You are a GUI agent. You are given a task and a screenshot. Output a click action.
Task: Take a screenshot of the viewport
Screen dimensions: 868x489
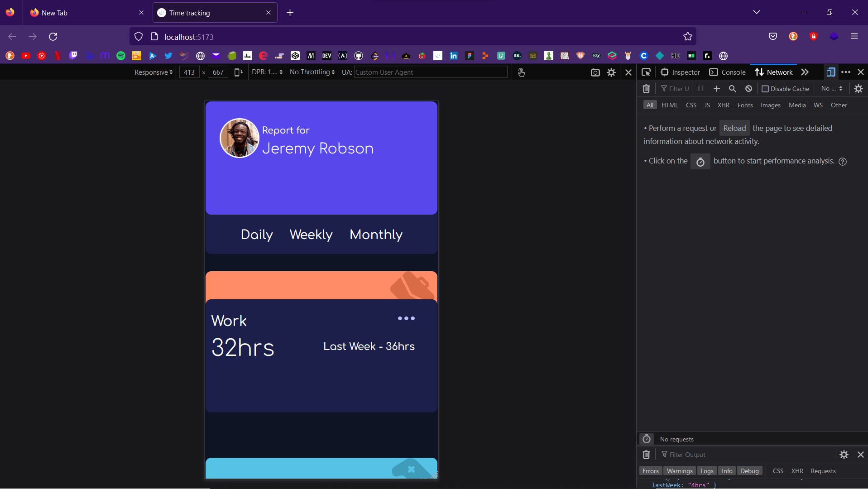(595, 72)
